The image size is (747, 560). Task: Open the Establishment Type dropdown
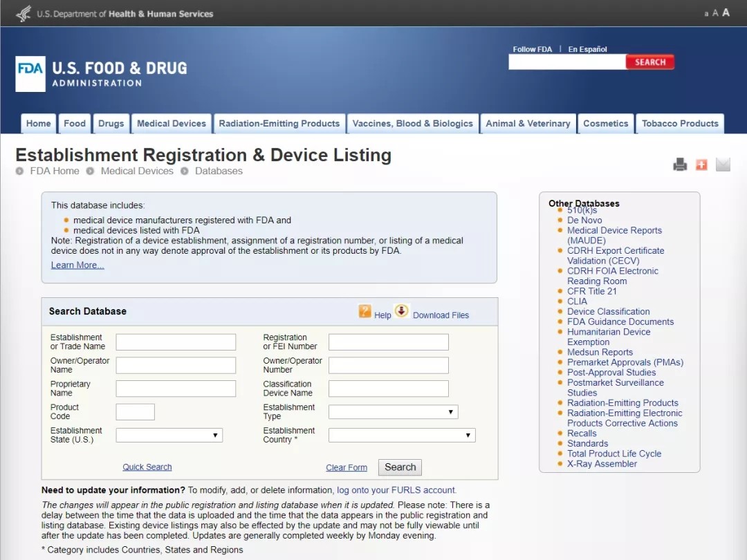(393, 412)
